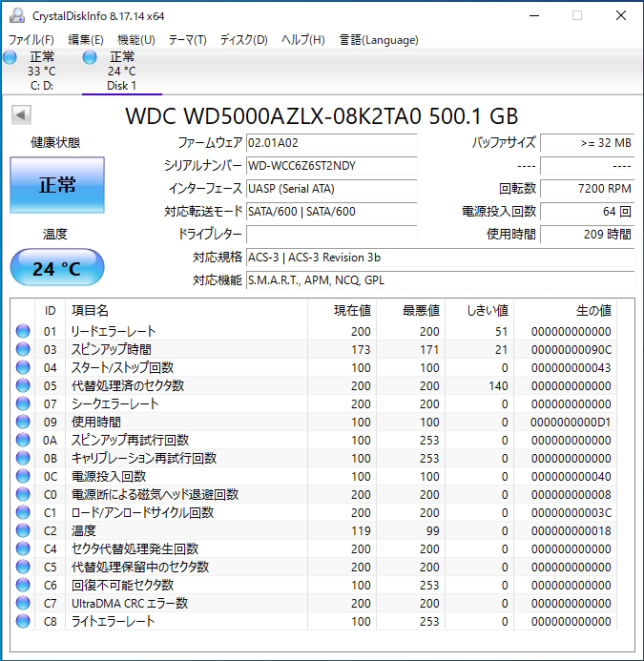Click the ID column header
Viewport: 644px width, 661px height.
point(51,311)
